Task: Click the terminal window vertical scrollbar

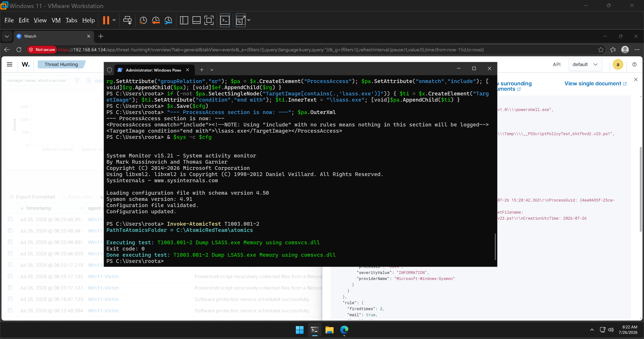Action: (495, 247)
